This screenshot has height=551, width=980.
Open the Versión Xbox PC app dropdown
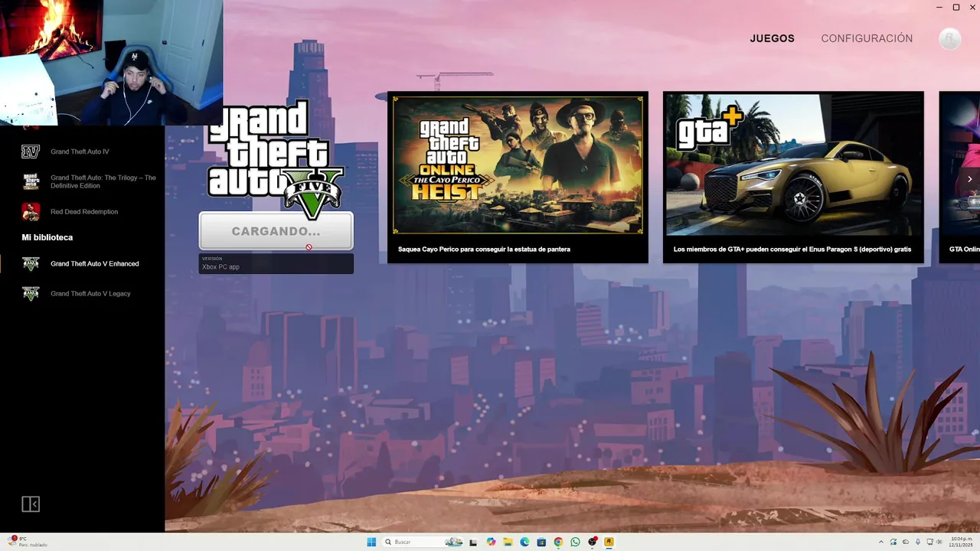point(276,264)
